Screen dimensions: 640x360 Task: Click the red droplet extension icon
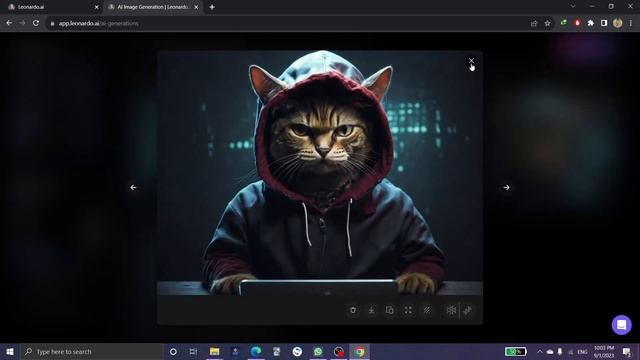coord(577,23)
